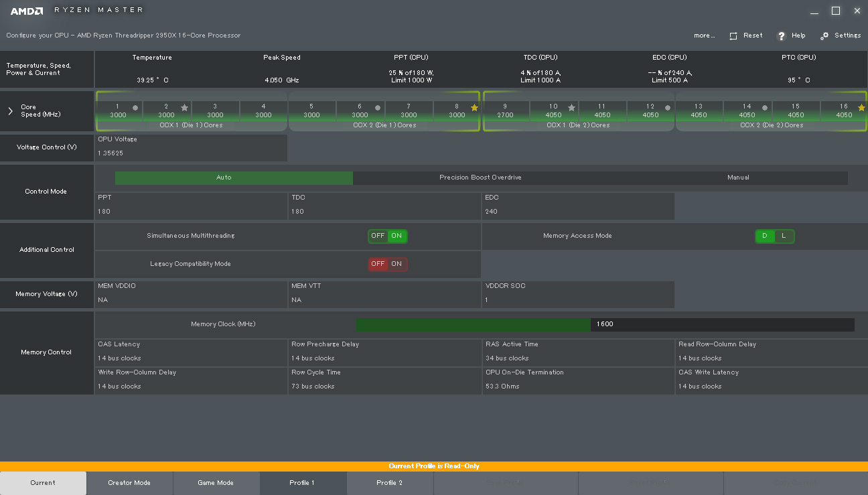Click the "Voltage Control (V)" section label
Image resolution: width=868 pixels, height=495 pixels.
46,147
